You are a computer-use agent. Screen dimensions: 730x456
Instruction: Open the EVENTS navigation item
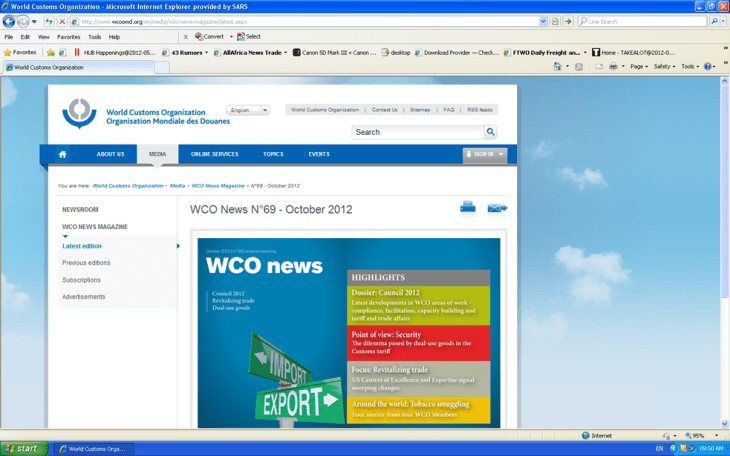319,154
